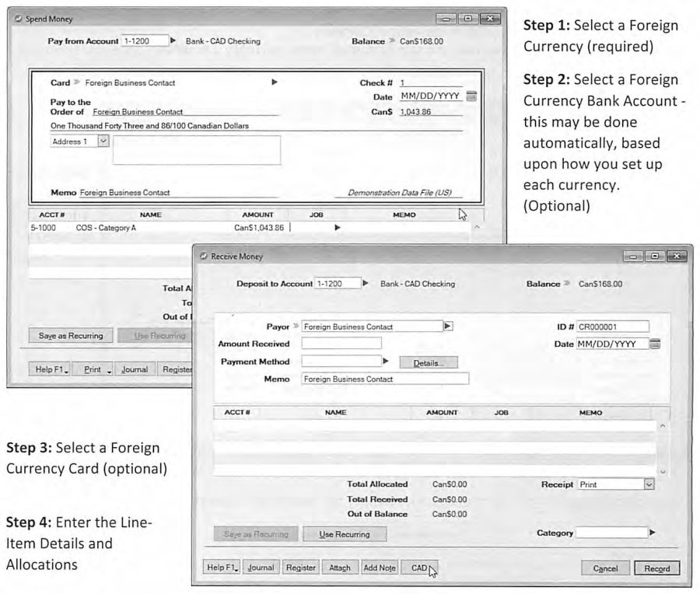700x594 pixels.
Task: Click Balance zoom arrow in Receive Money
Action: pyautogui.click(x=568, y=283)
